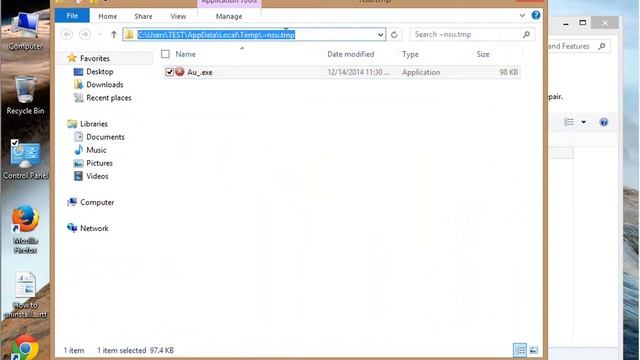Image resolution: width=640 pixels, height=360 pixels.
Task: Click the Libraries folder icon
Action: pyautogui.click(x=72, y=124)
